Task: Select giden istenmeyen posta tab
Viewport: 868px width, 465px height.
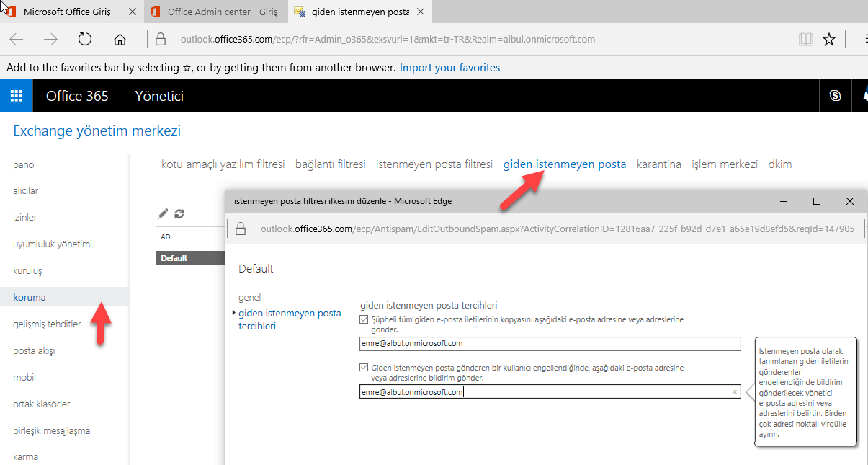Action: coord(565,164)
